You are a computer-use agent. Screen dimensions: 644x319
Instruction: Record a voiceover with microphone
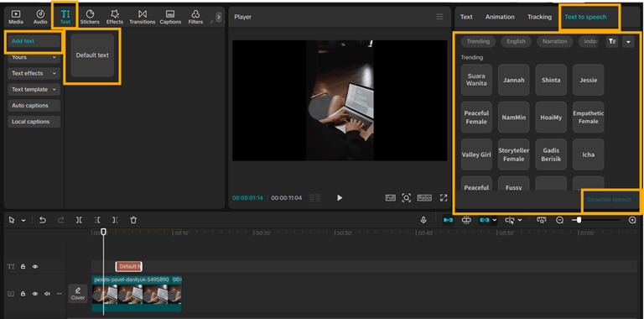pyautogui.click(x=423, y=220)
